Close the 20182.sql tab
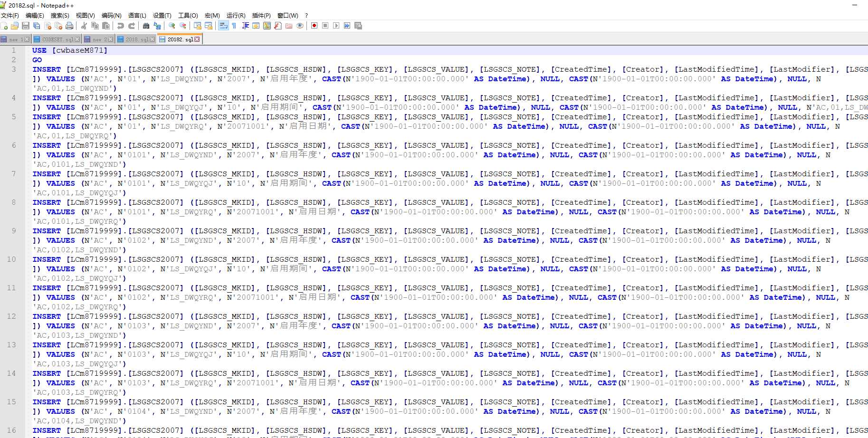Image resolution: width=868 pixels, height=438 pixels. point(197,39)
